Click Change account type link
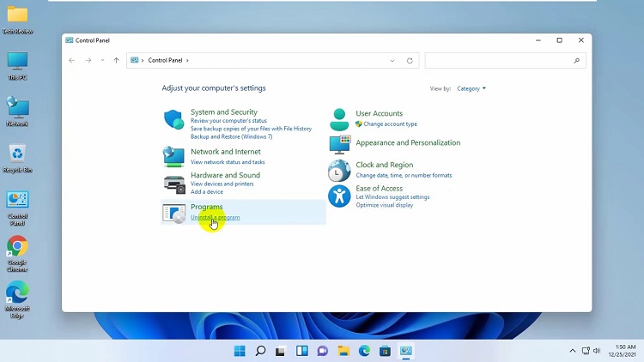 point(390,124)
